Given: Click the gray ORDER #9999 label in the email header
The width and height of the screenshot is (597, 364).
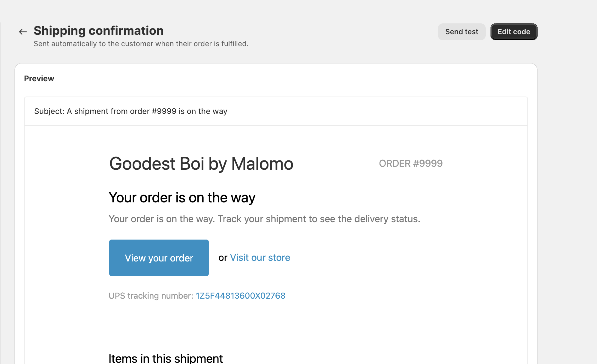Looking at the screenshot, I should (410, 163).
